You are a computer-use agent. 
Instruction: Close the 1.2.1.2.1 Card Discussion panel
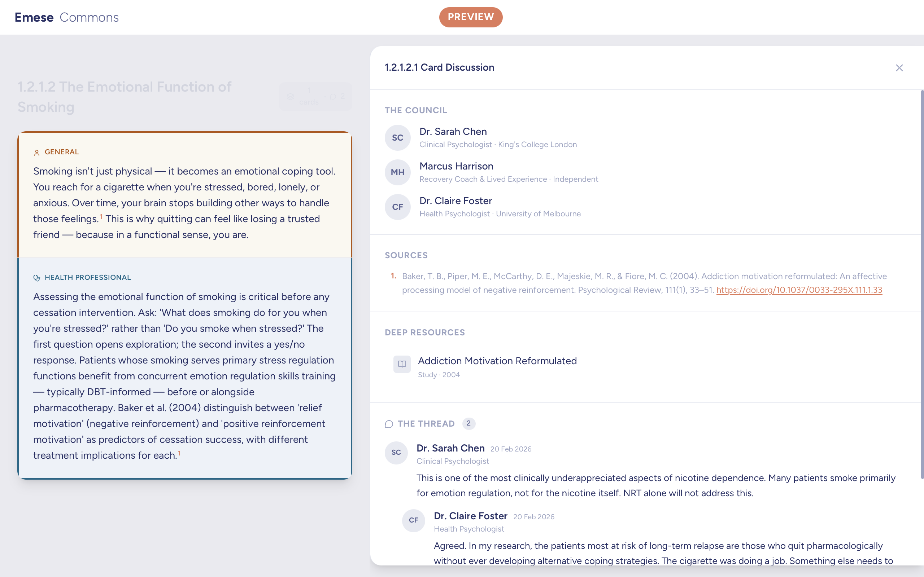point(899,67)
